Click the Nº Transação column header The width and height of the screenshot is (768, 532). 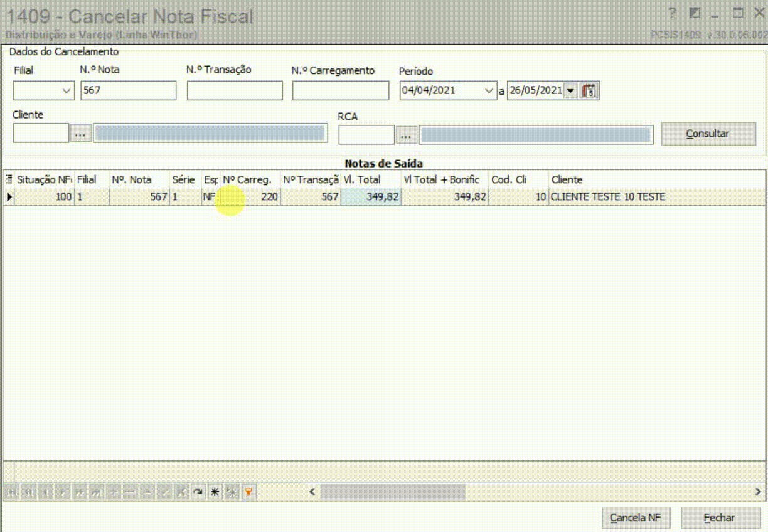point(311,179)
